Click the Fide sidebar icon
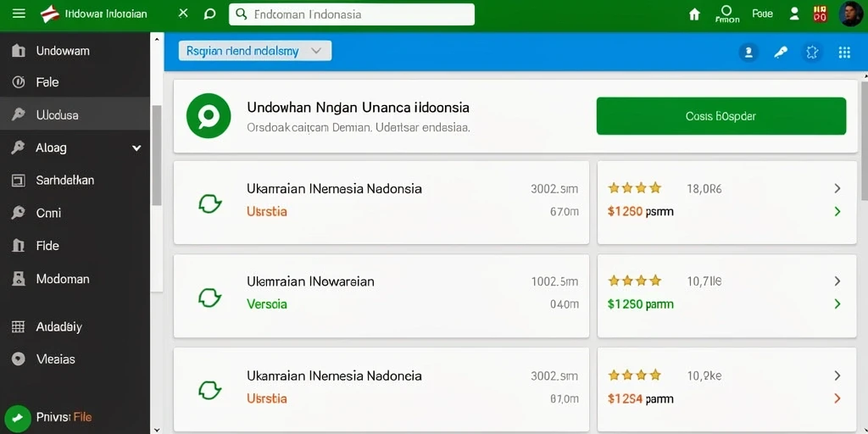The width and height of the screenshot is (868, 434). pos(19,245)
